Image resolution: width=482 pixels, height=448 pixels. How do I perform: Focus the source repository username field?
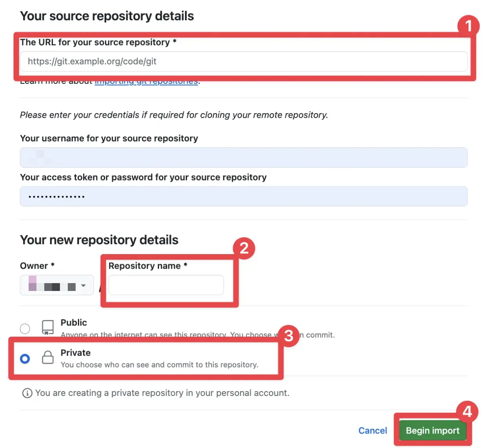click(x=243, y=157)
